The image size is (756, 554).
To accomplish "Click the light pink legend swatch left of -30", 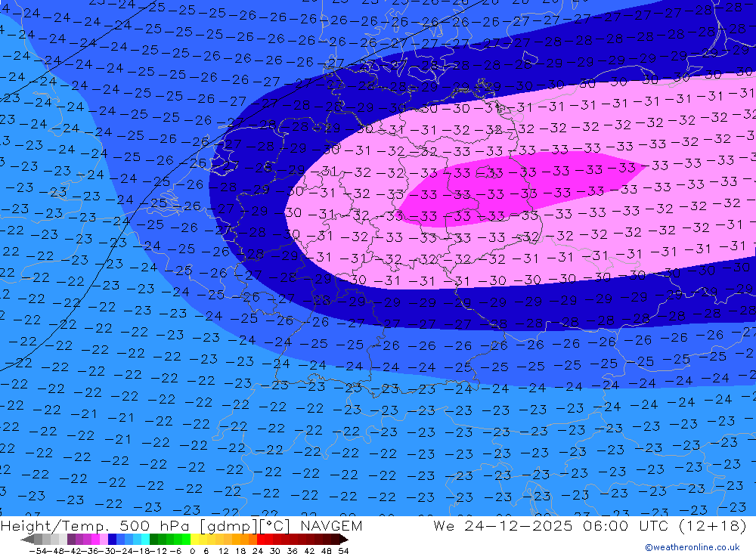I will [104, 539].
